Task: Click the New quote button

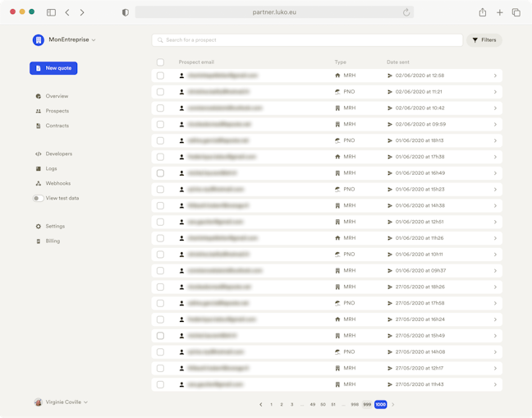Action: tap(53, 68)
